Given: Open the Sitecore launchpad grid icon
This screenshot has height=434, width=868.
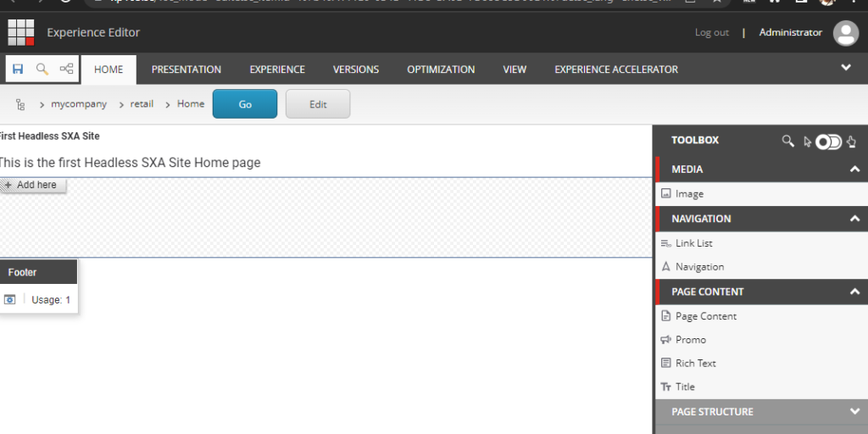Looking at the screenshot, I should click(x=21, y=33).
